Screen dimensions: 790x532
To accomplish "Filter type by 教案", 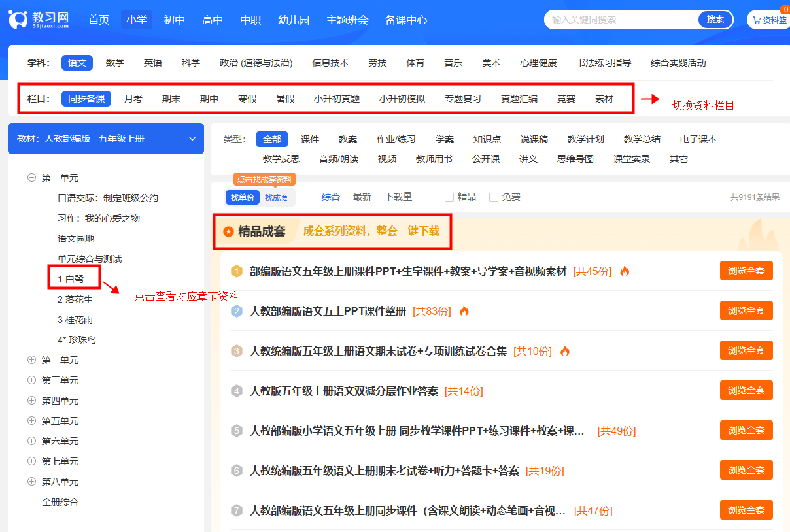I will (348, 139).
